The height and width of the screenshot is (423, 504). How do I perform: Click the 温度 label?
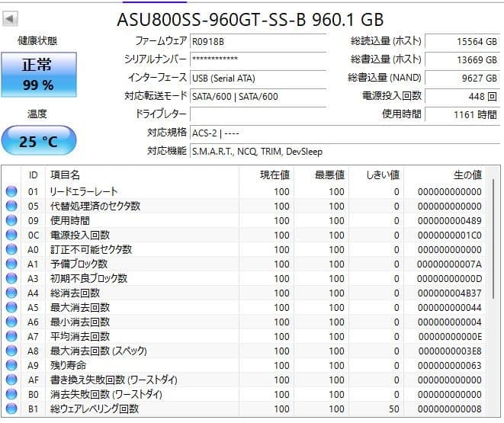[37, 114]
